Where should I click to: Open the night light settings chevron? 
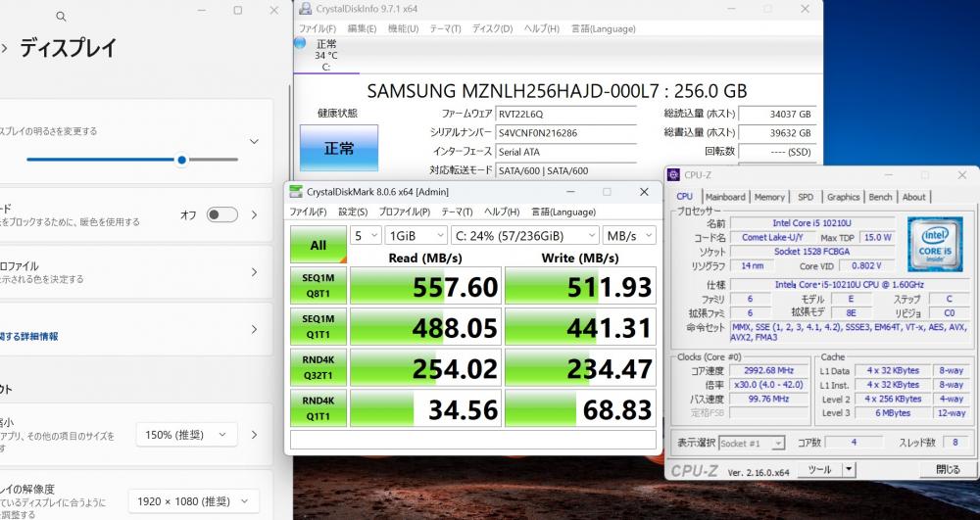tap(254, 214)
